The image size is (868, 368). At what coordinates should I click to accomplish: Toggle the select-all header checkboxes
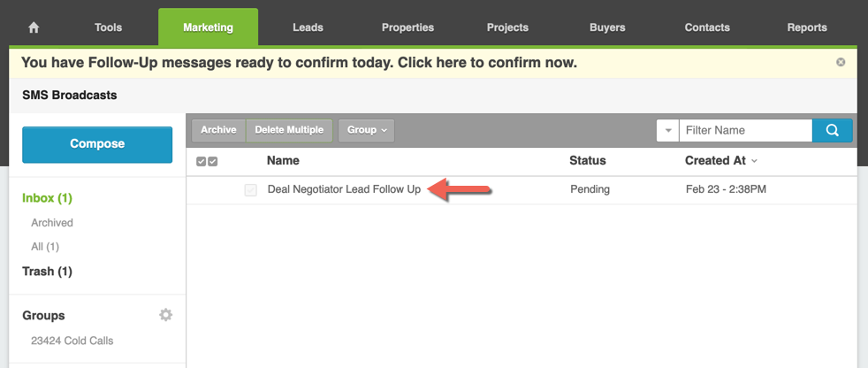point(207,161)
